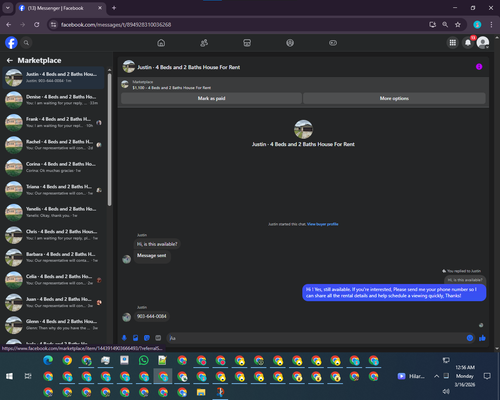This screenshot has height=400, width=500.
Task: Open the tab search dropdown arrow
Action: pyautogui.click(x=8, y=8)
